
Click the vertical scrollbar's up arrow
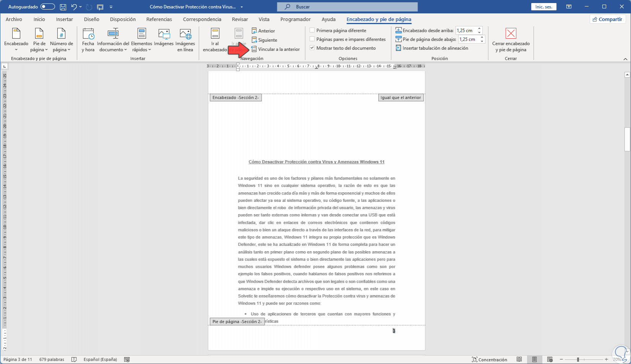pos(627,75)
